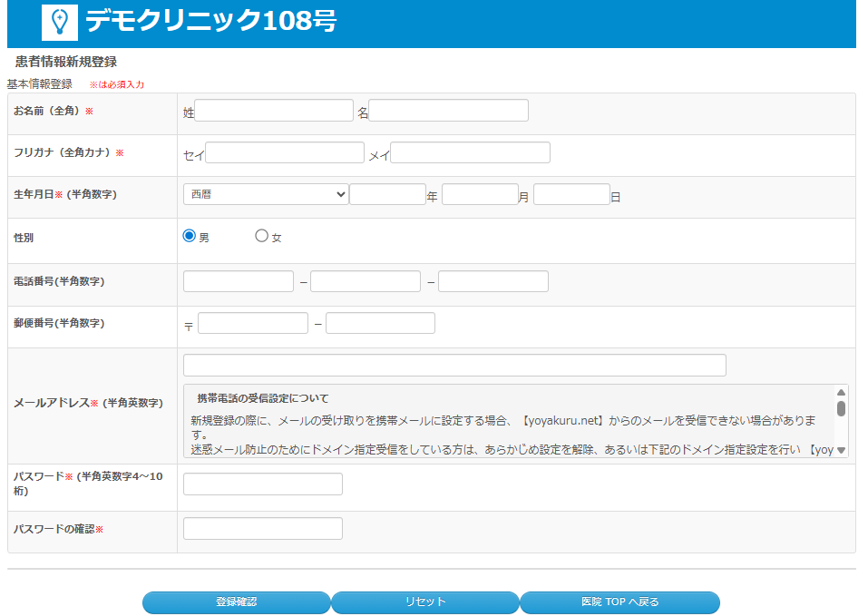868x616 pixels.
Task: Click the clinic lightbulb logo icon
Action: point(60,22)
